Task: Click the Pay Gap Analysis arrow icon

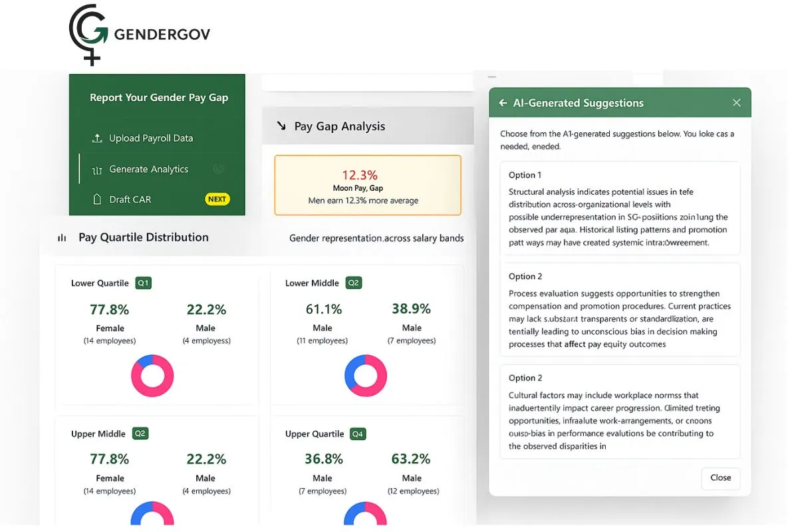Action: (x=281, y=126)
